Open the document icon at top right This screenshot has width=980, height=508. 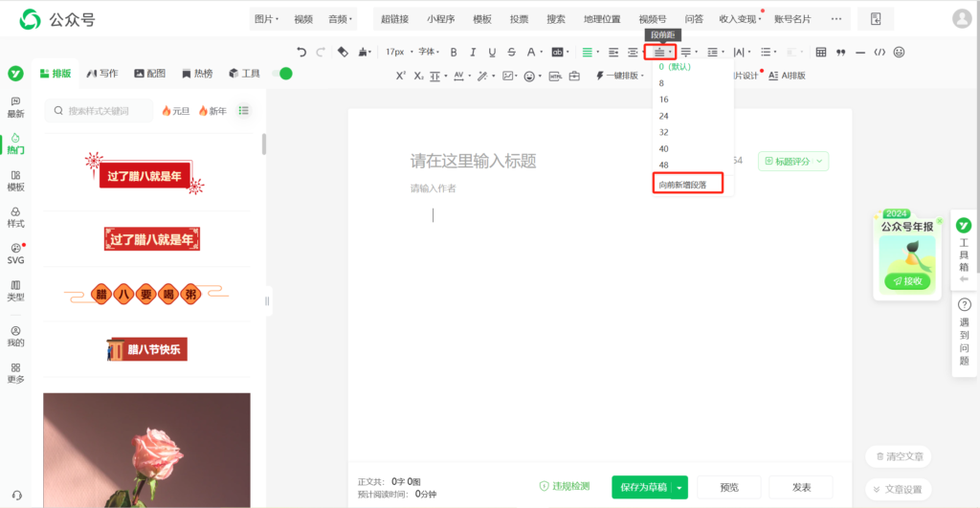point(876,19)
